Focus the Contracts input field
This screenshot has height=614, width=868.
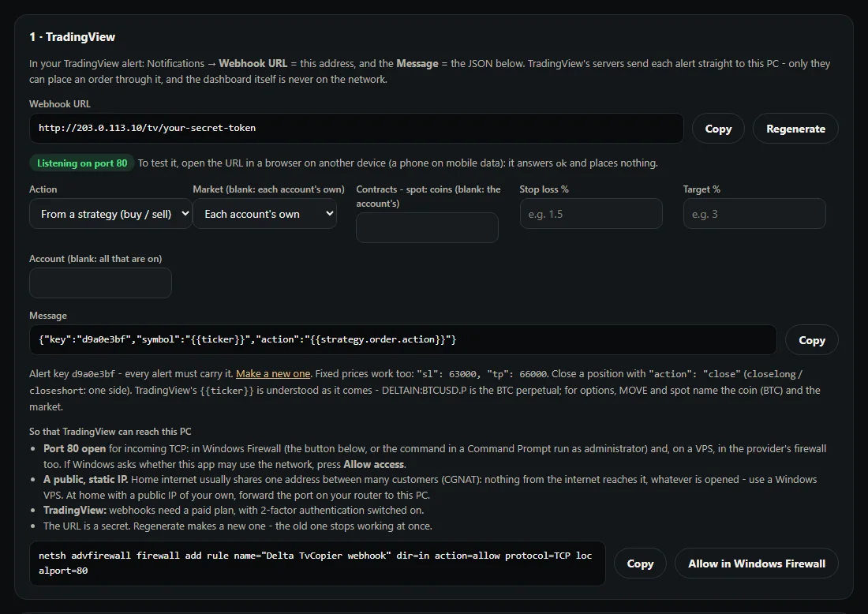pos(428,227)
